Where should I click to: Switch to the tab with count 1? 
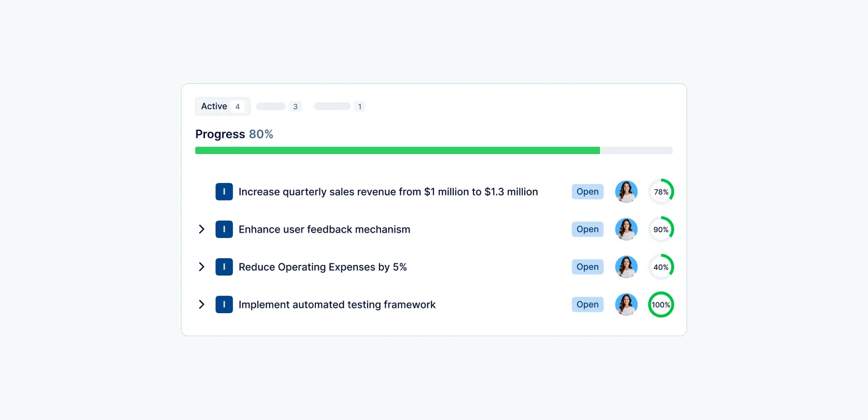(x=340, y=106)
